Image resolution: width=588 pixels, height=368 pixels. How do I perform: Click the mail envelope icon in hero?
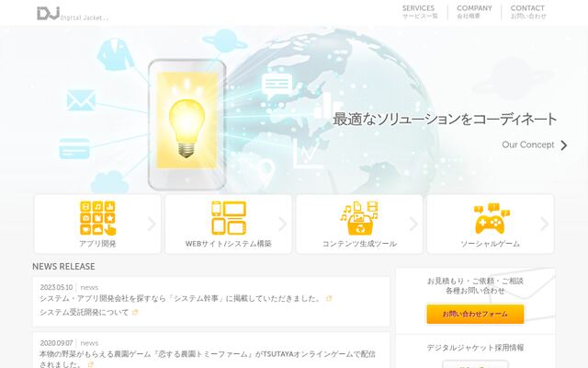[81, 100]
